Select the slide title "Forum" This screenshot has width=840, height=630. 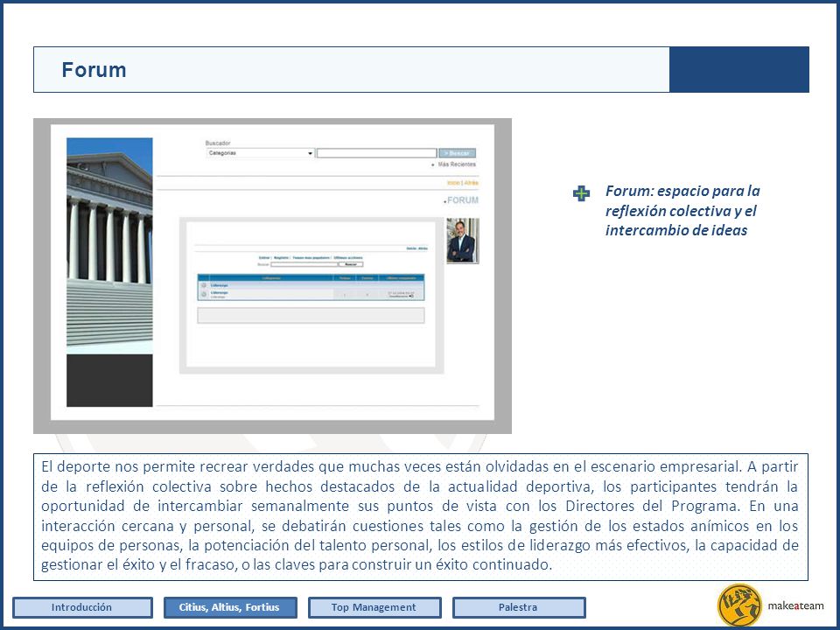pyautogui.click(x=94, y=70)
